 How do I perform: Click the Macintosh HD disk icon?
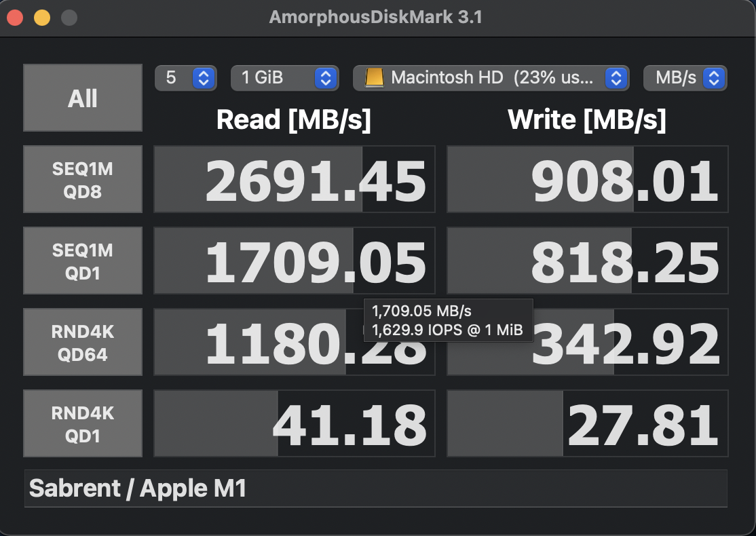[374, 77]
